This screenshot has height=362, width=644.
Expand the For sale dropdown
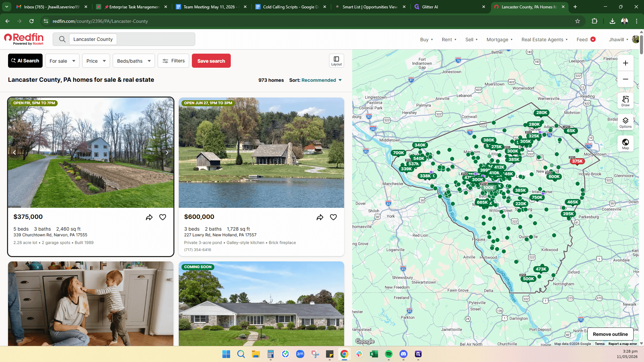point(62,61)
